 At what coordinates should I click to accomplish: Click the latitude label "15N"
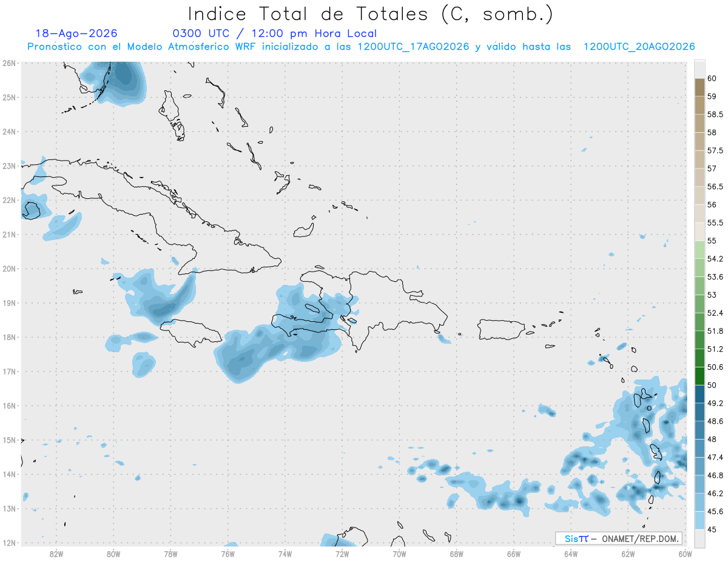tap(9, 440)
